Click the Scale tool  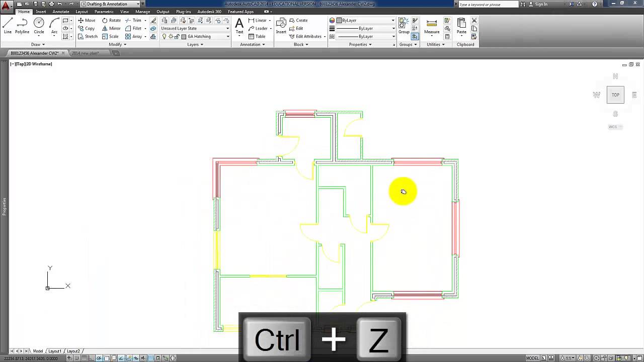click(110, 37)
